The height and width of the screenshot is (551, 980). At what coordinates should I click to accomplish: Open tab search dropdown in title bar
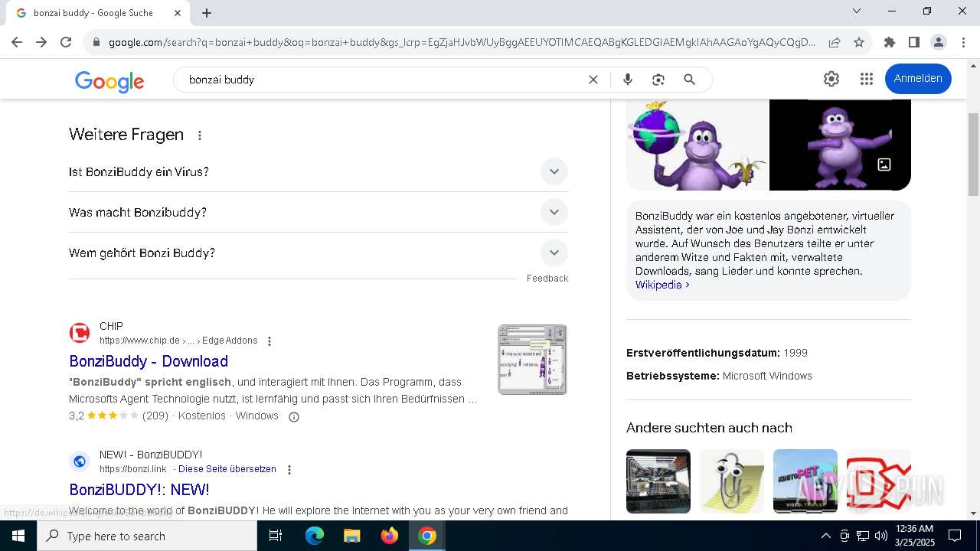point(857,11)
